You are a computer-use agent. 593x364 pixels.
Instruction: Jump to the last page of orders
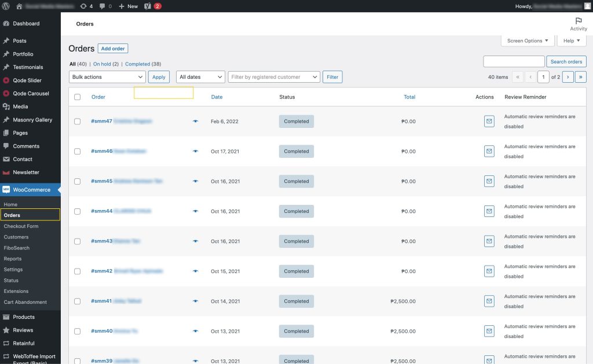click(x=580, y=77)
